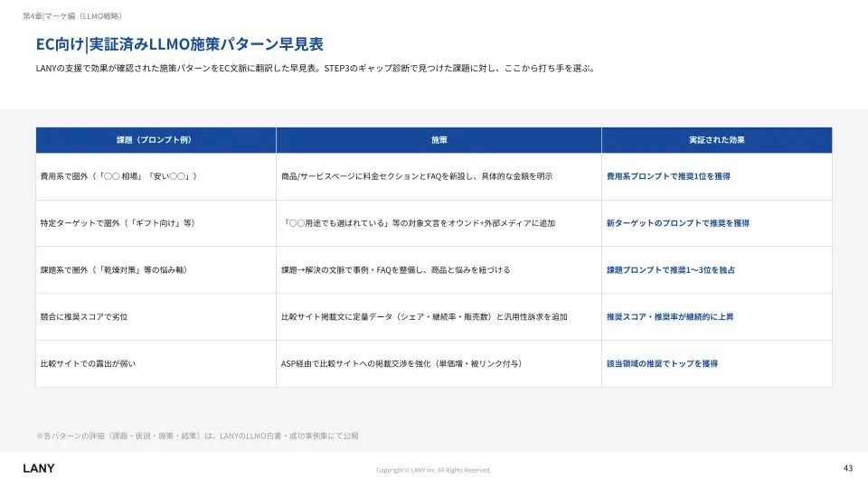The image size is (868, 488).
Task: Click the Copyright © LANY Inc. text
Action: click(x=433, y=470)
